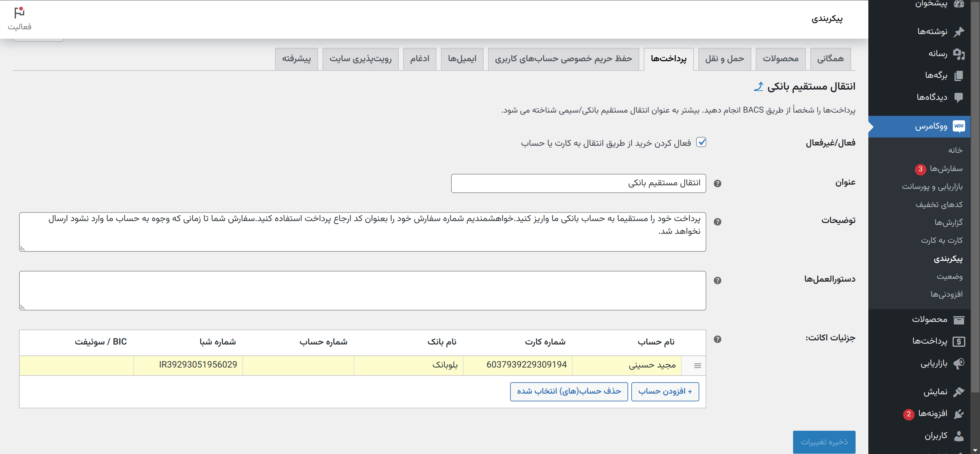
Task: Click the drag handle icon for مجید حسینی row
Action: pyautogui.click(x=697, y=365)
